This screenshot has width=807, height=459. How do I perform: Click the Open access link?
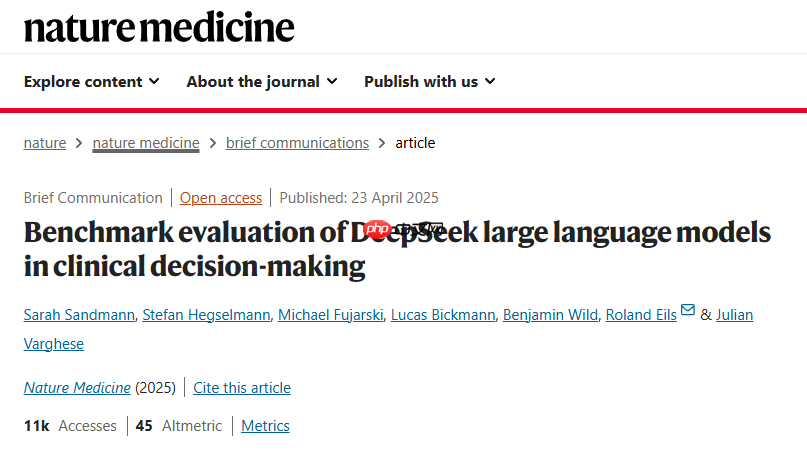point(221,198)
